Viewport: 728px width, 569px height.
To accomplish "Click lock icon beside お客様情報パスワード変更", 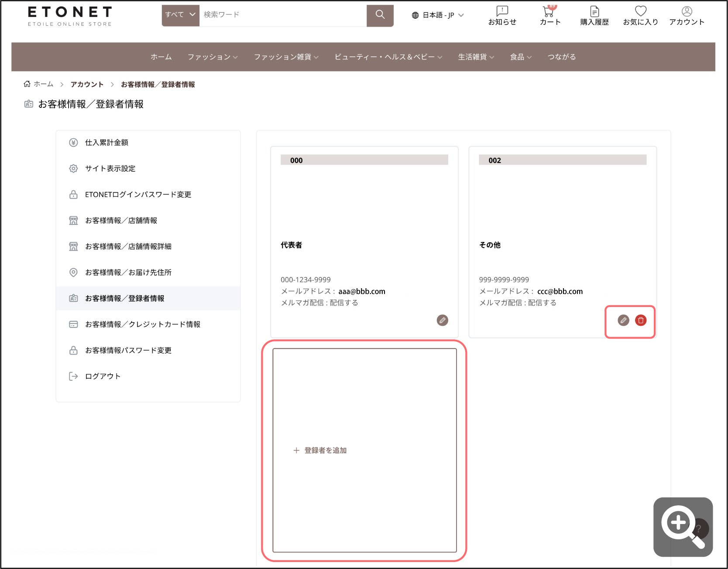I will point(73,350).
